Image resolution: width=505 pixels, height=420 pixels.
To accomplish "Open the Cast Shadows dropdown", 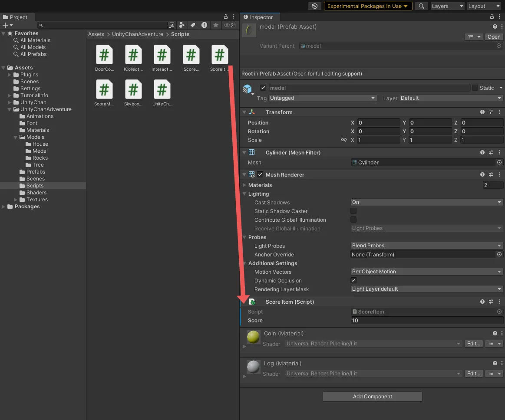I will tap(426, 202).
